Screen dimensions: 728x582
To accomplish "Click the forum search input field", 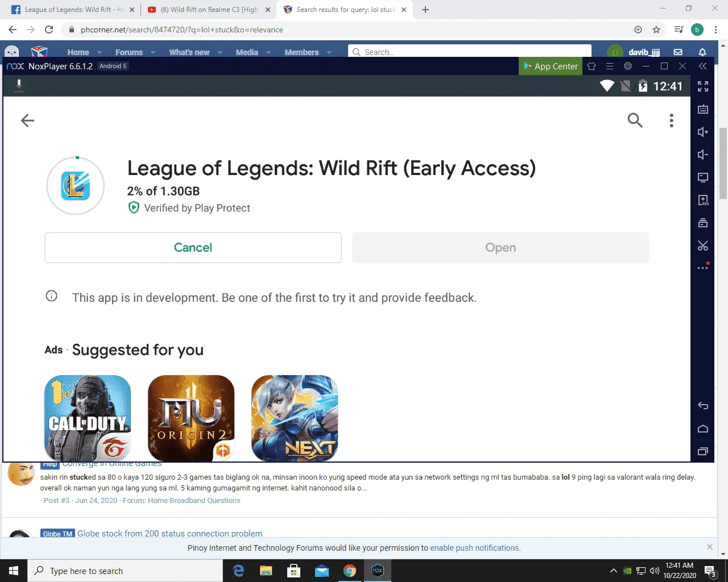I will pyautogui.click(x=470, y=52).
